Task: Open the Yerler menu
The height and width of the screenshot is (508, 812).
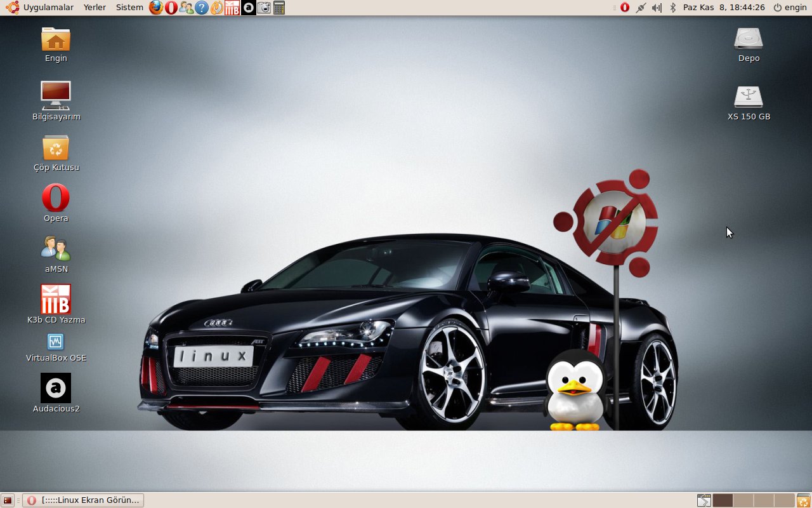Action: pyautogui.click(x=95, y=8)
